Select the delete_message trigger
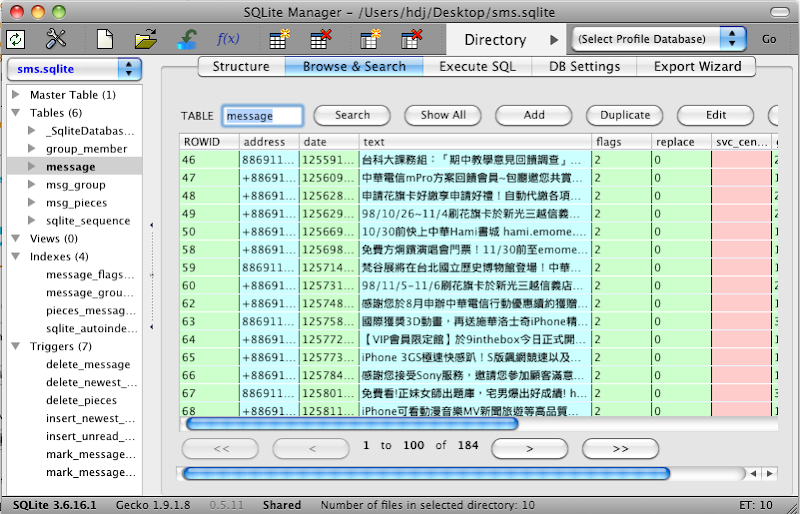 click(88, 364)
